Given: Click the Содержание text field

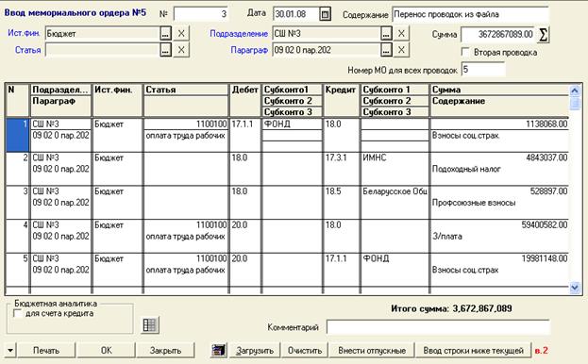Looking at the screenshot, I should click(x=470, y=14).
